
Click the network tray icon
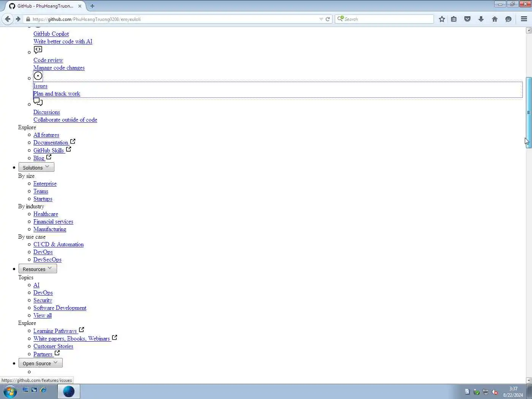pyautogui.click(x=486, y=392)
